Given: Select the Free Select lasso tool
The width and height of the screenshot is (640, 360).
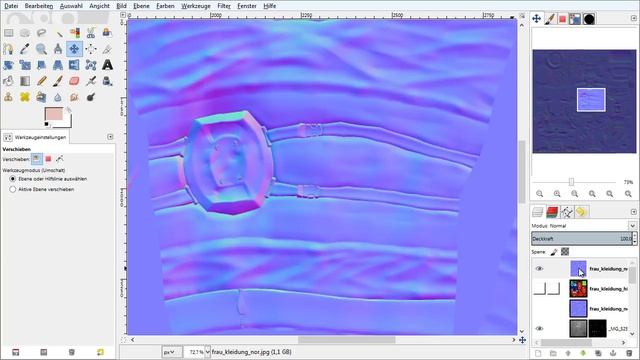Looking at the screenshot, I should [x=41, y=33].
